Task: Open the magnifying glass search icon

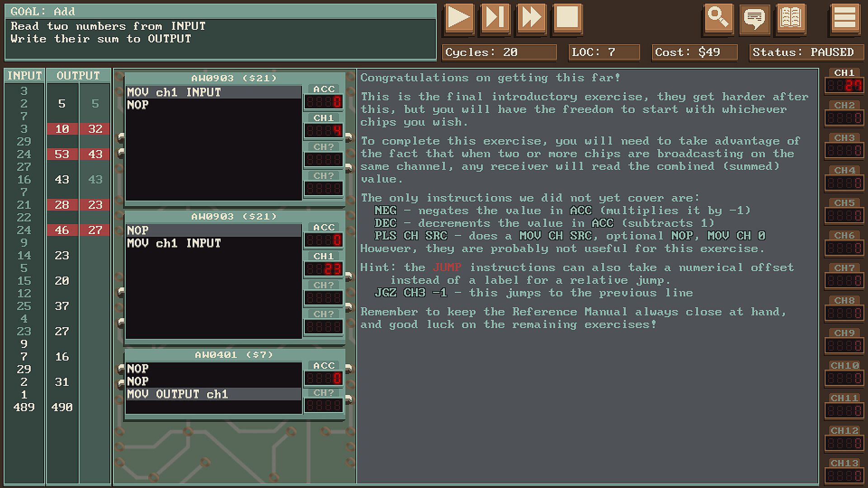Action: [718, 18]
